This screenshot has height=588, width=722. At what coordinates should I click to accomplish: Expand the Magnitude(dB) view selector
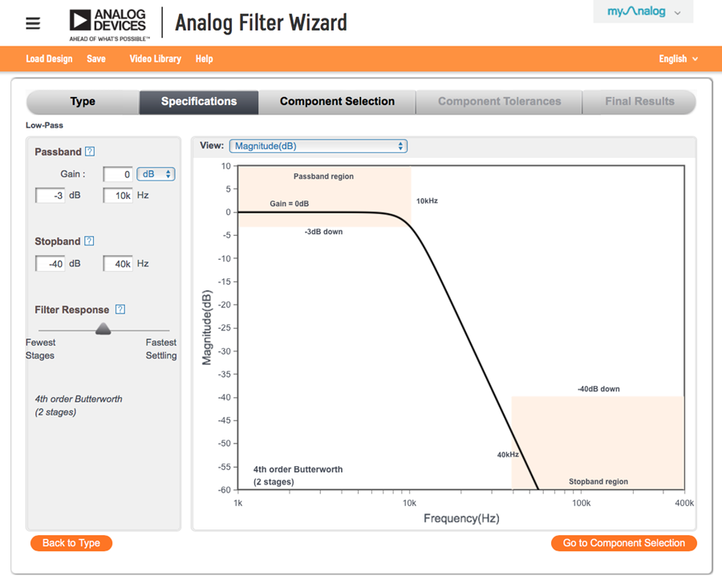coord(318,146)
